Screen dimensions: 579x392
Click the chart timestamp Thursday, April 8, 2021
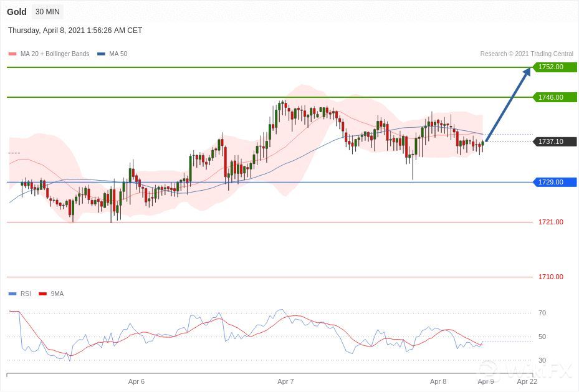pos(75,31)
